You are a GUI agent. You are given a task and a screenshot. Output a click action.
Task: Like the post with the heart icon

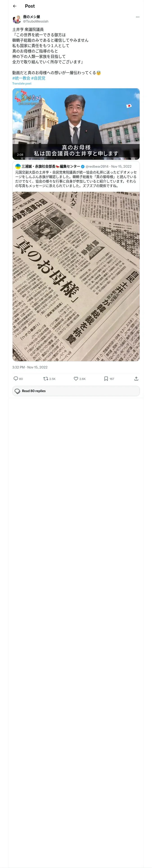[76, 379]
